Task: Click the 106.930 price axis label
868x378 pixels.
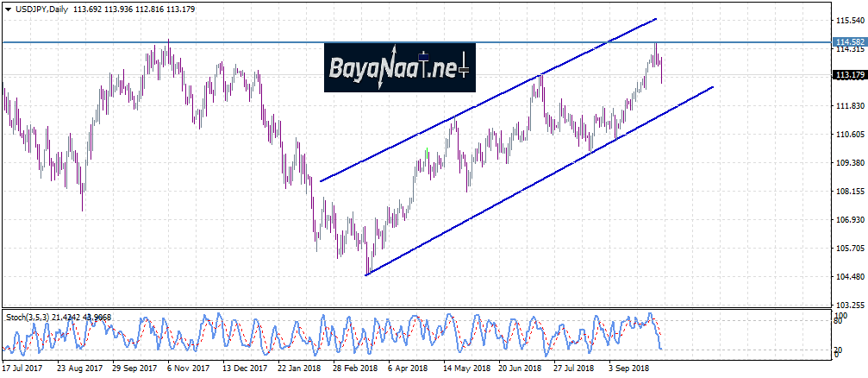Action: (x=849, y=220)
